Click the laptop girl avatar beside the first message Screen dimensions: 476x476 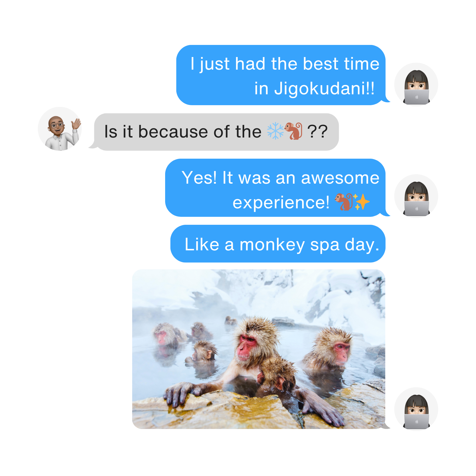coord(416,85)
